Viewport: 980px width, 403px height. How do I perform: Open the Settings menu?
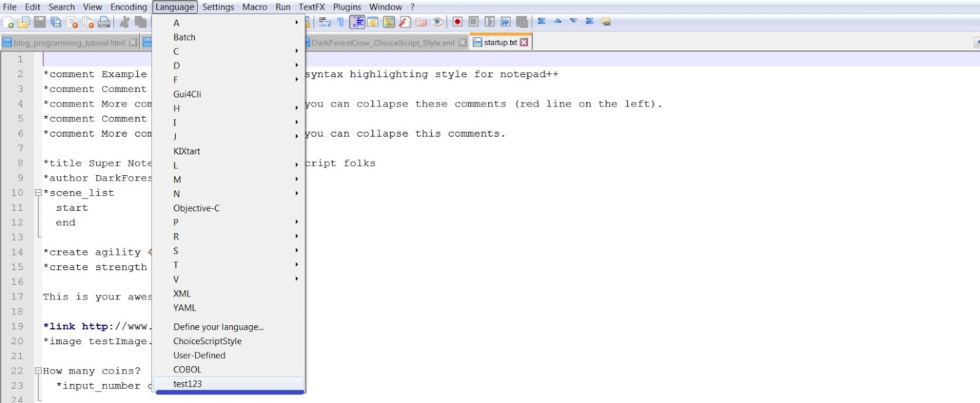click(218, 7)
